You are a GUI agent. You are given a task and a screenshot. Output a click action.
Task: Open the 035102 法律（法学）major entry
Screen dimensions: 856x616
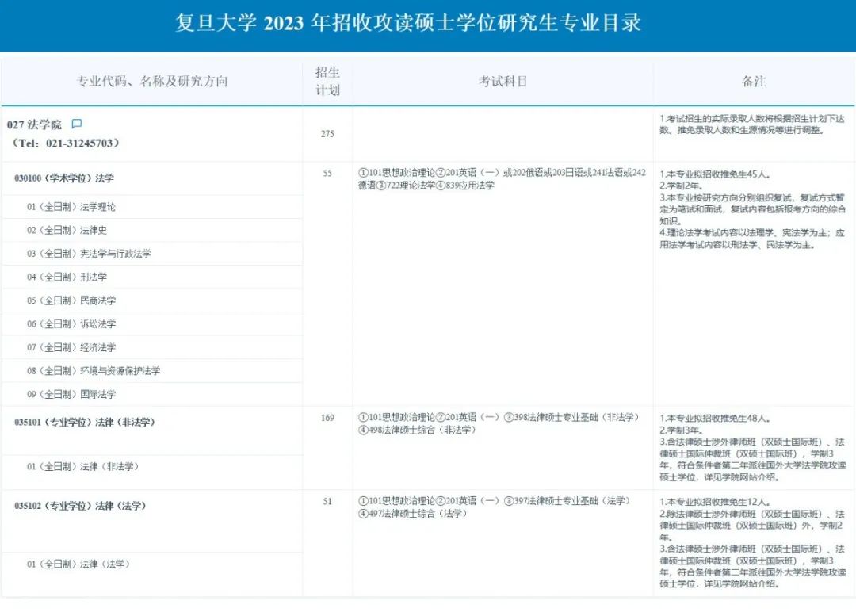[x=80, y=506]
